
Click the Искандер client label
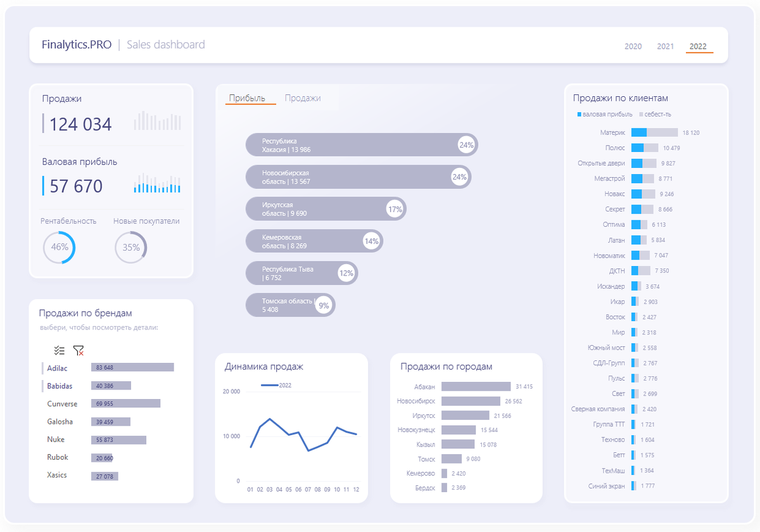coord(611,286)
